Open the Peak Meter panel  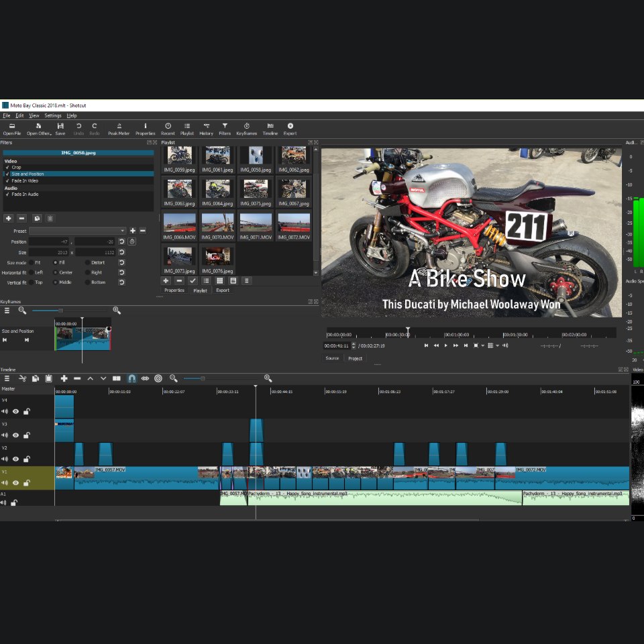point(119,129)
